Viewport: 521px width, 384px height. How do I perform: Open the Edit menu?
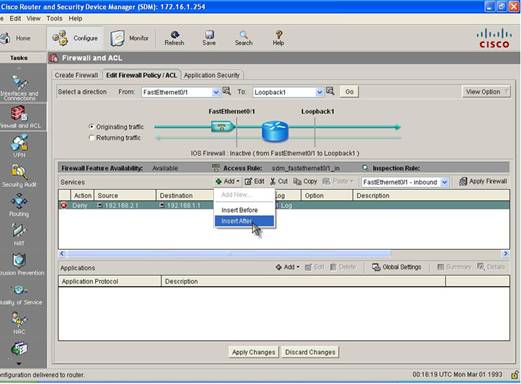click(15, 19)
